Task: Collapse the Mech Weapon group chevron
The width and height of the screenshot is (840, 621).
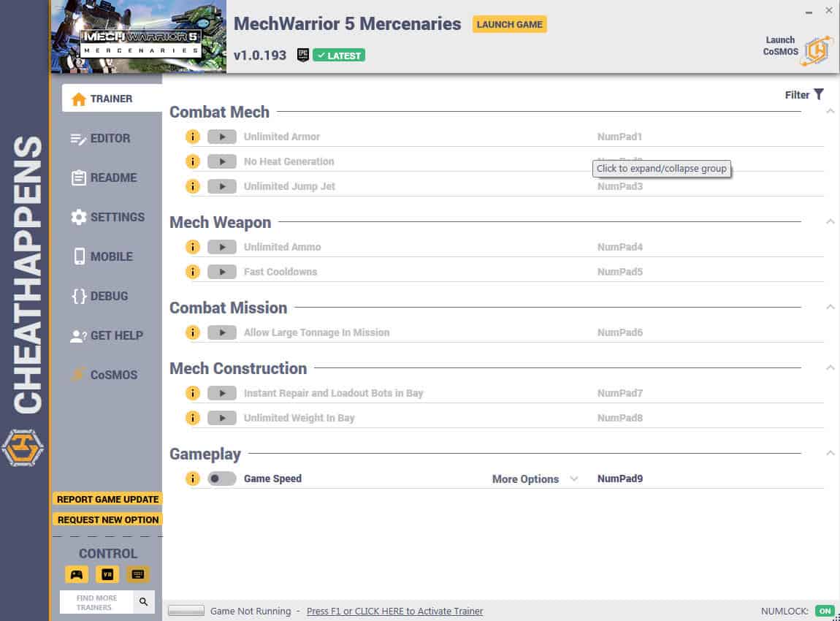Action: 830,222
